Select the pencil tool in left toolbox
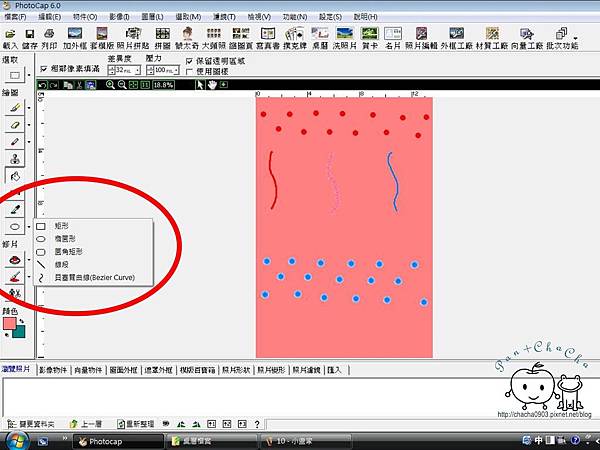600x450 pixels. 15,142
